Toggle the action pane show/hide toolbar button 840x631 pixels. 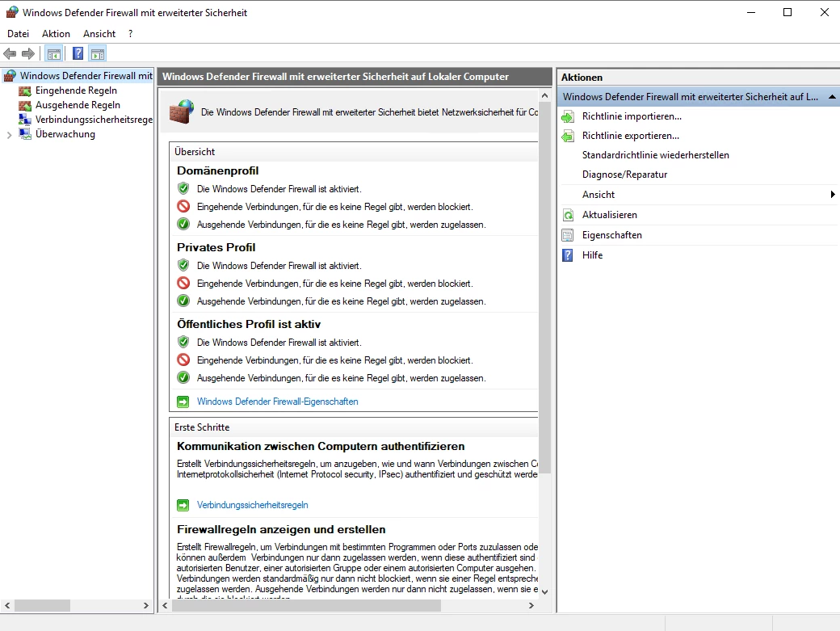tap(98, 54)
